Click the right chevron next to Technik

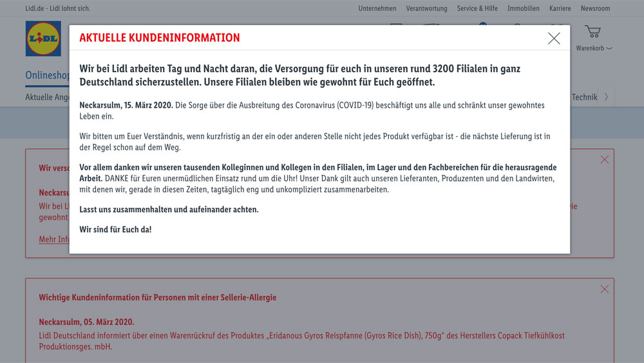coord(606,97)
